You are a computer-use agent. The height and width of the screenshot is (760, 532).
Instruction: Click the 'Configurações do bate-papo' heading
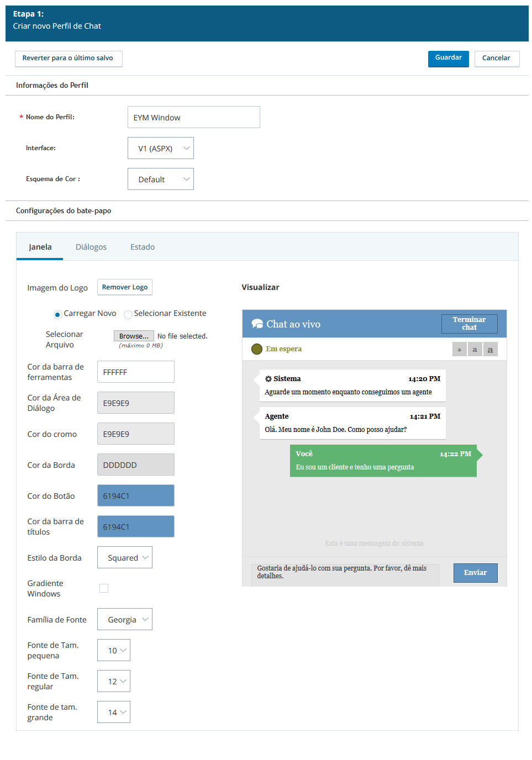click(64, 210)
